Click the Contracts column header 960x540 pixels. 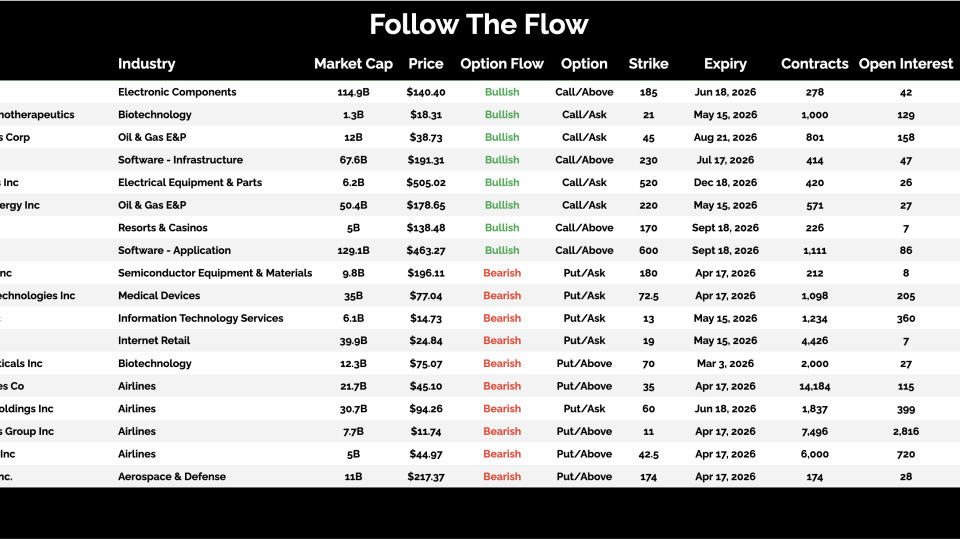[814, 64]
